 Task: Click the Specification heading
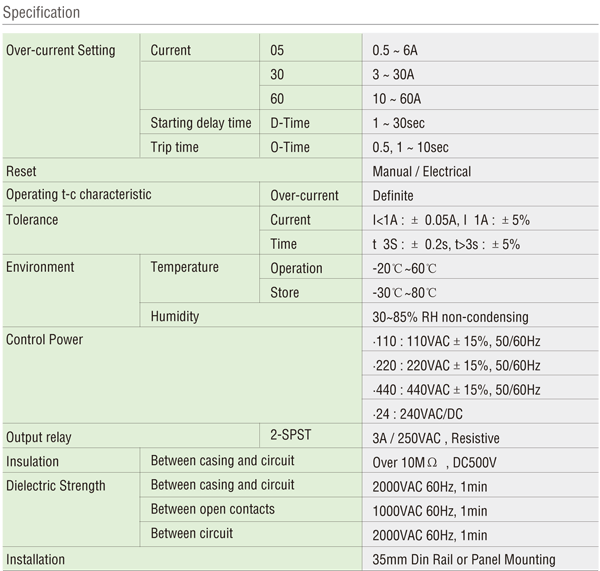coord(42,13)
